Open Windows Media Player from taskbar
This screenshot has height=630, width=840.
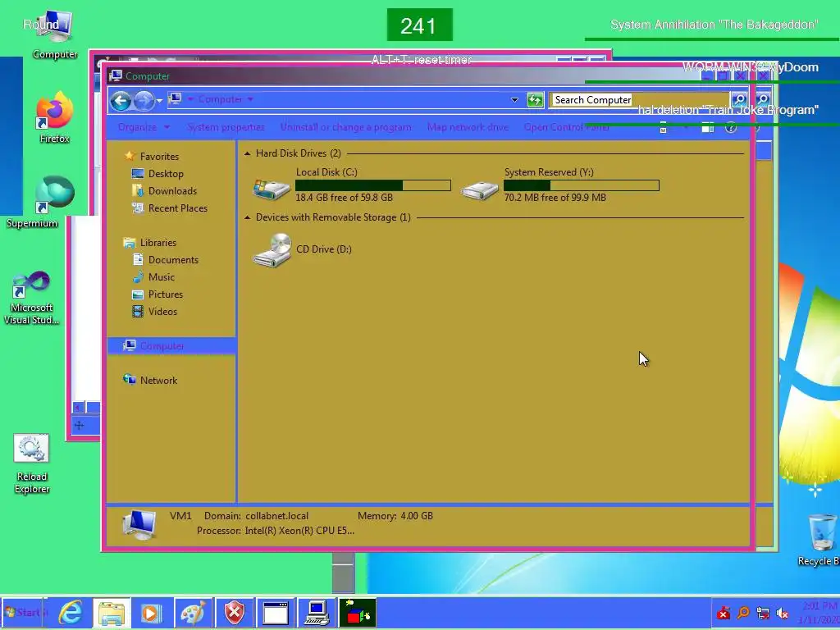pos(151,613)
